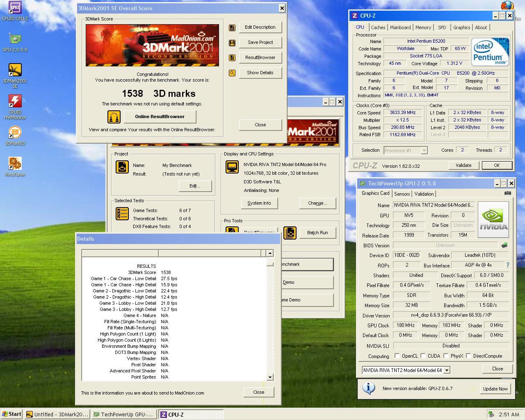Open the About tab in CPU-Z
This screenshot has width=525, height=420.
coord(481,27)
